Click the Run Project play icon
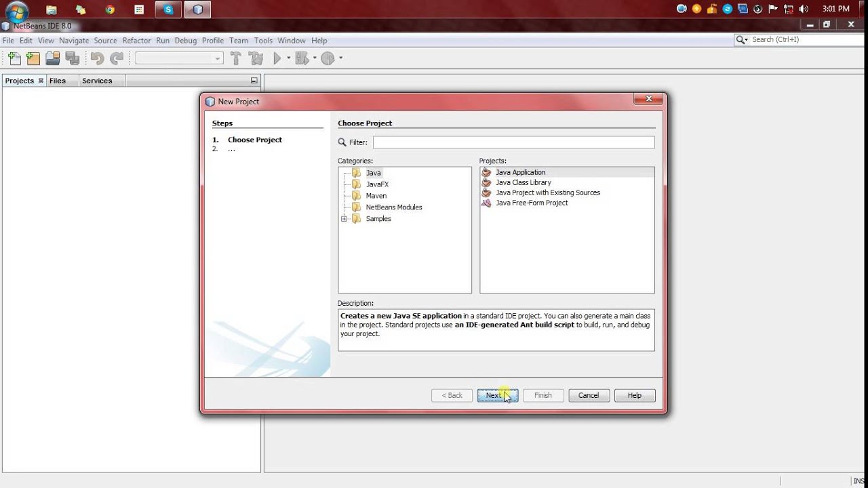Viewport: 868px width, 488px height. pyautogui.click(x=277, y=58)
